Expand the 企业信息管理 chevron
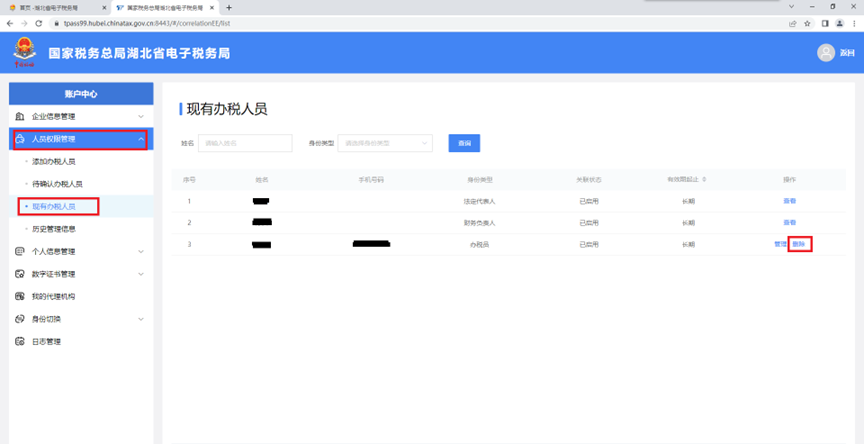Viewport: 864px width, 444px height. point(141,117)
